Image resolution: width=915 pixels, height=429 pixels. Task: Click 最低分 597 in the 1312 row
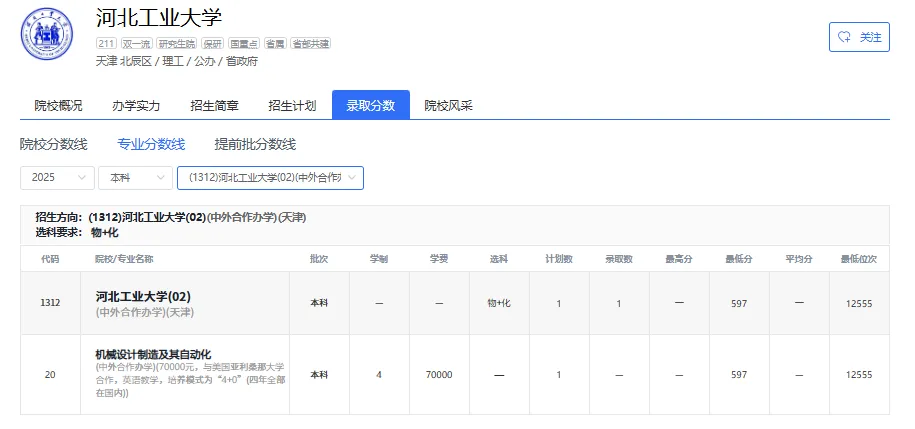click(739, 304)
